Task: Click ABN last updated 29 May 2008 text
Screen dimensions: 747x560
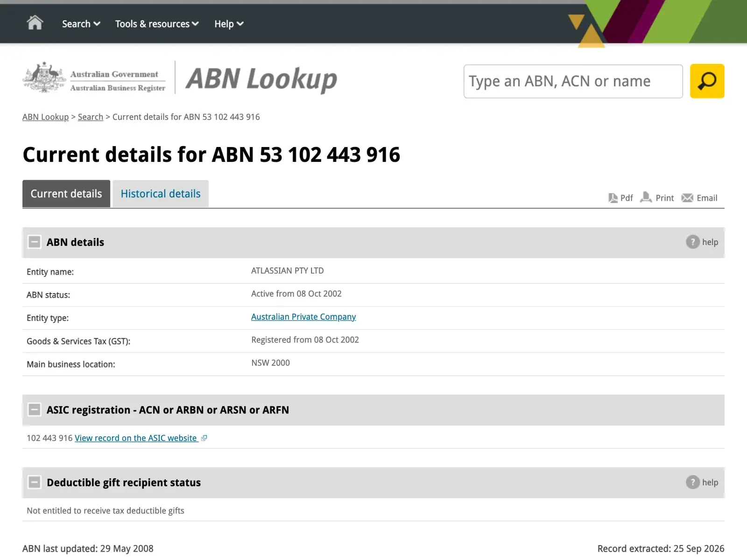Action: point(88,549)
